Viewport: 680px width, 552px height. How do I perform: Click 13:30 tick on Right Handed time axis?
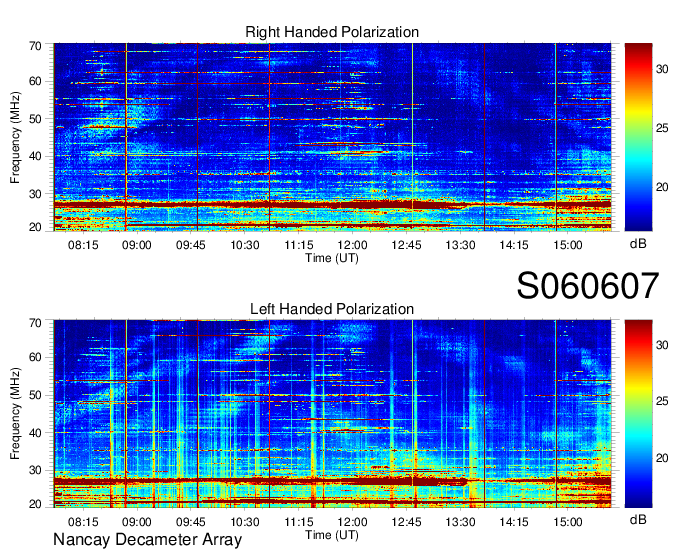click(x=460, y=245)
